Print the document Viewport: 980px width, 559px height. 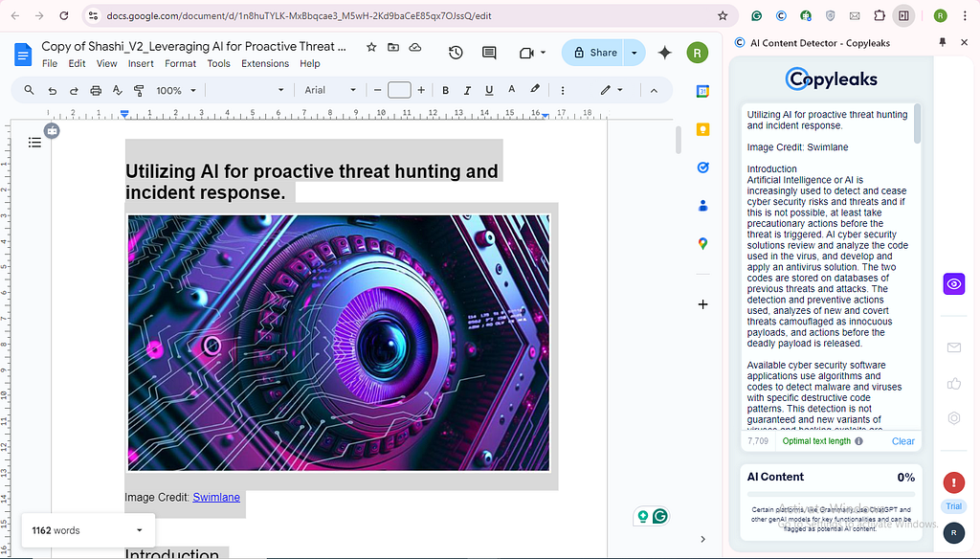click(96, 91)
